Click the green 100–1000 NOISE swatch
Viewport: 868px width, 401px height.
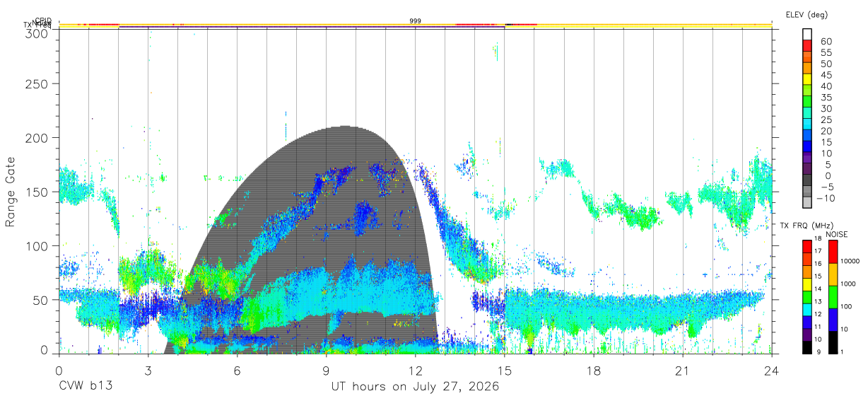click(833, 296)
